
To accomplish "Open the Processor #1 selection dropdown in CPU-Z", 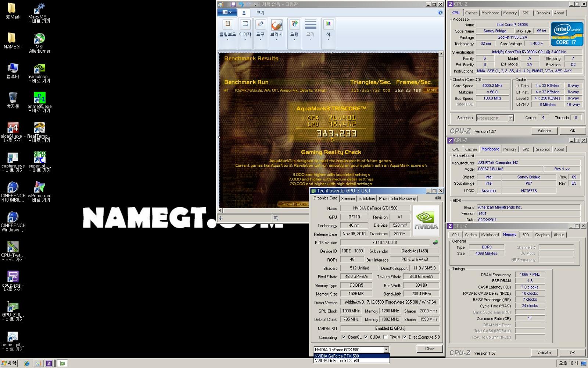I will (510, 118).
